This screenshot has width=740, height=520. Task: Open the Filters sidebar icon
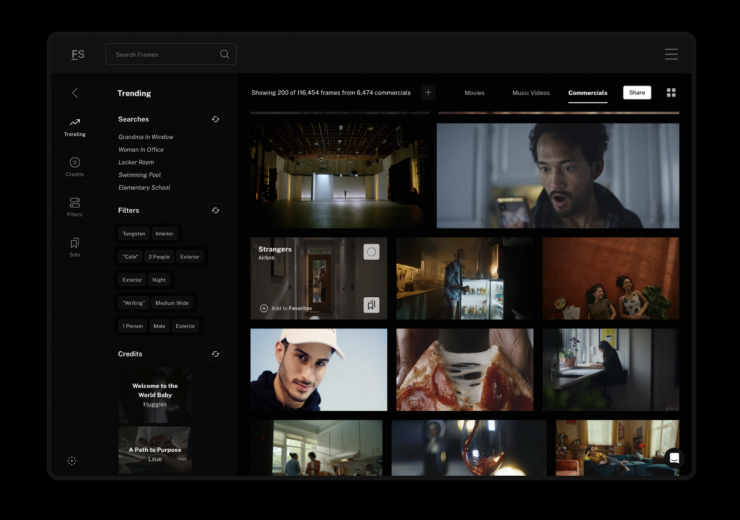pos(75,206)
